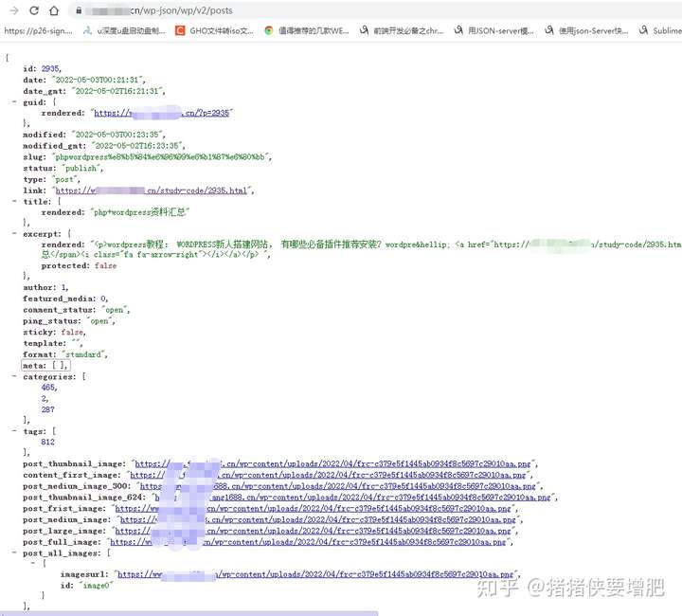The width and height of the screenshot is (682, 616).
Task: Click the status value publish
Action: (81, 169)
